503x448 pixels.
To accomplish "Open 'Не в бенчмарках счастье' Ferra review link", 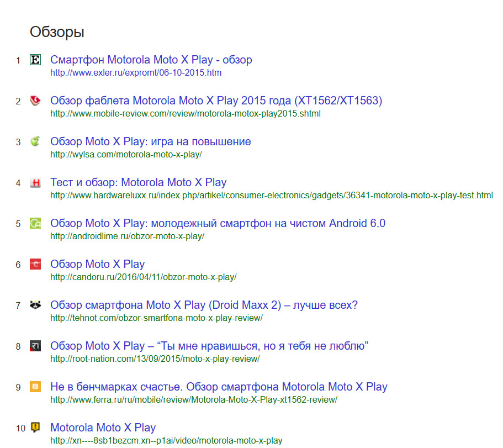I will pos(219,387).
